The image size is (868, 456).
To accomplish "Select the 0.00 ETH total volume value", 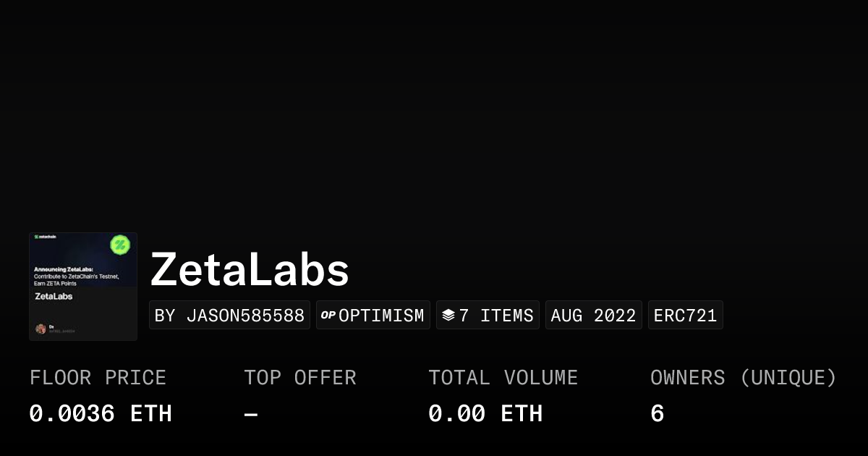I will pyautogui.click(x=485, y=413).
